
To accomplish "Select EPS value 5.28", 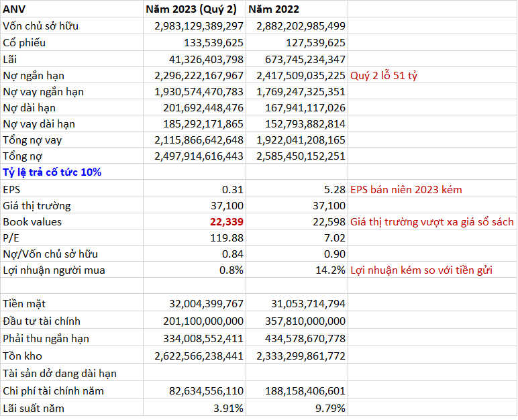I will point(335,190).
